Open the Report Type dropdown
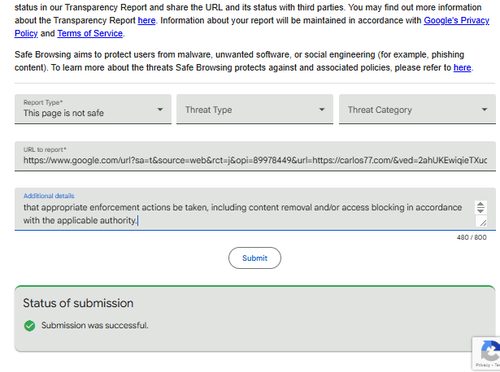The image size is (500, 372). (93, 109)
